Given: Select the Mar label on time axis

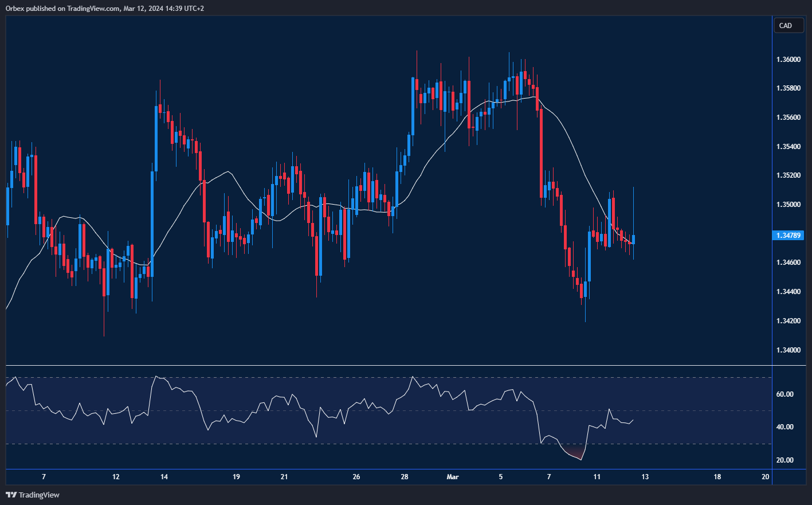Looking at the screenshot, I should [x=453, y=477].
